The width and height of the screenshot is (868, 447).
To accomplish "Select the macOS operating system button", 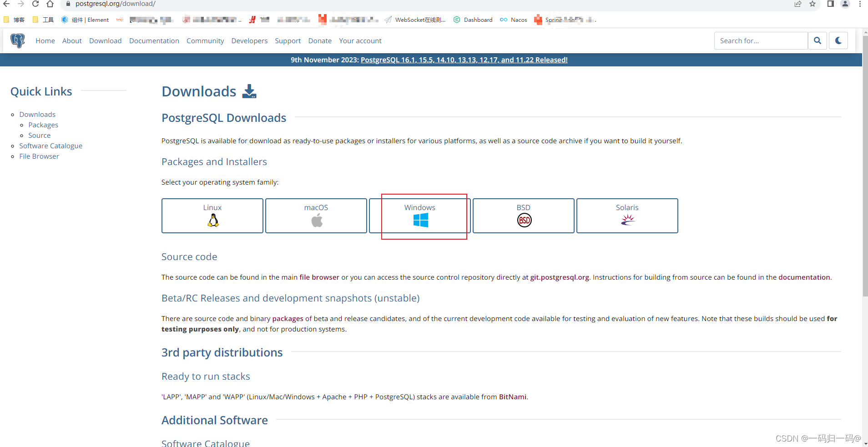I will click(316, 216).
